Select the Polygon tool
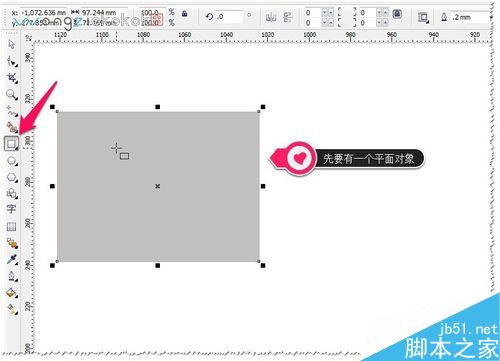Screen dimensions: 500x361 click(12, 177)
